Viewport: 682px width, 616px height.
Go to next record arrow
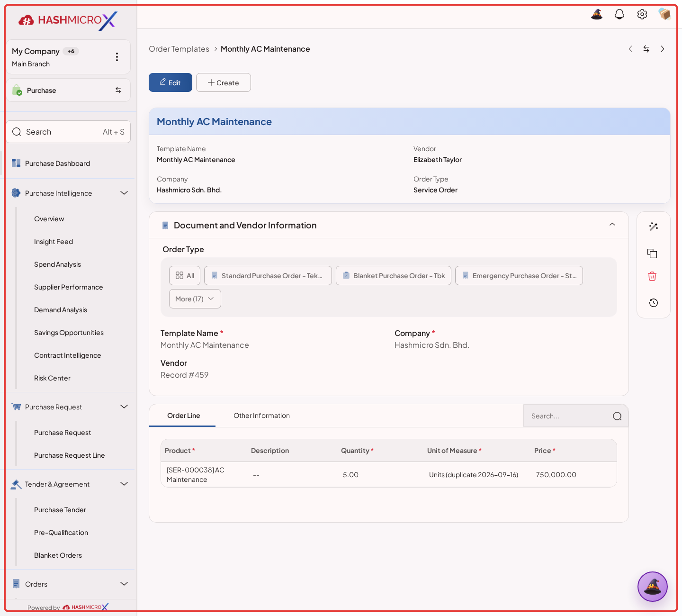[x=663, y=49]
